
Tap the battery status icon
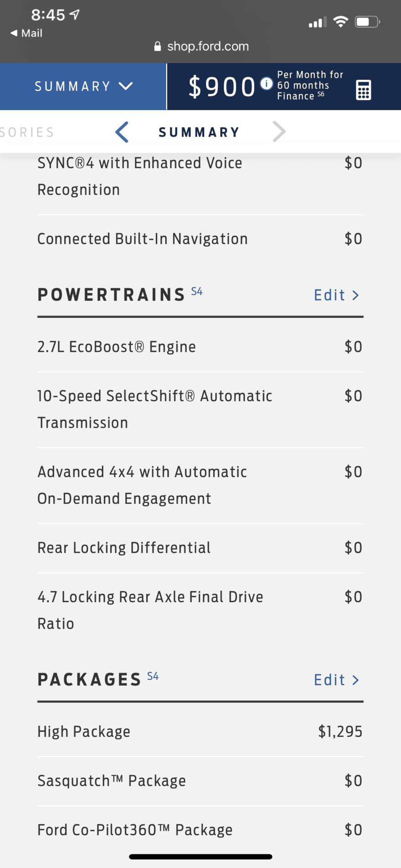click(368, 21)
